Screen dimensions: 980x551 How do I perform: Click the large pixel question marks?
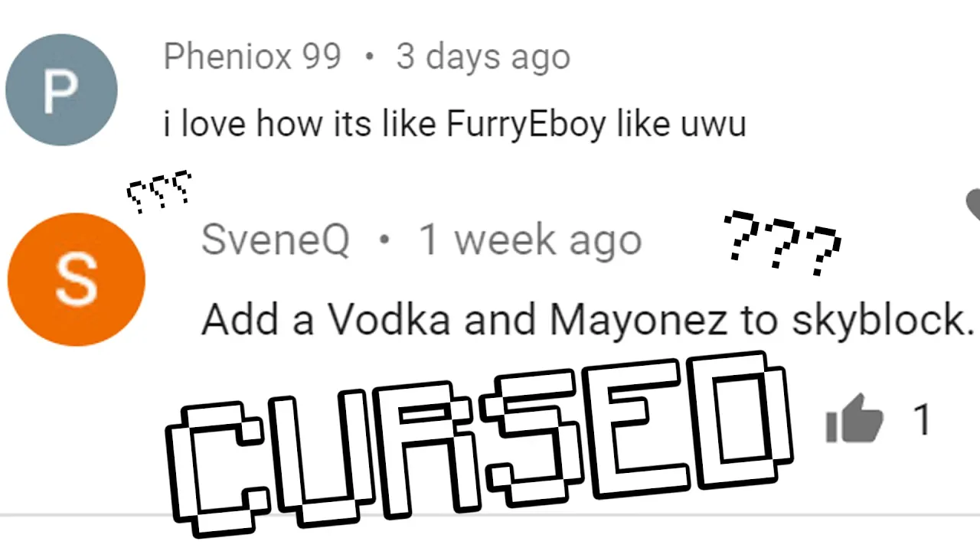pos(782,242)
